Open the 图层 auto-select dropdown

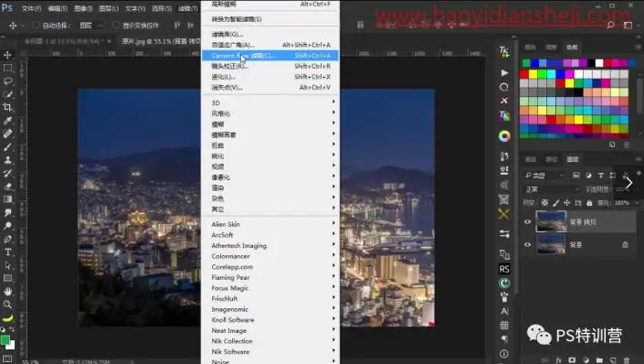pyautogui.click(x=90, y=26)
